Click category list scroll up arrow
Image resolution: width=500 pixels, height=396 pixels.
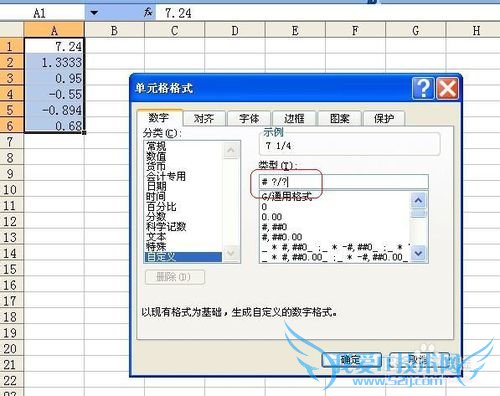click(231, 150)
